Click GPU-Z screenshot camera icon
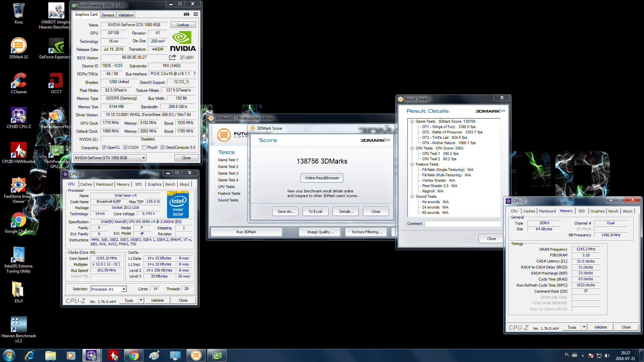 pos(186,14)
